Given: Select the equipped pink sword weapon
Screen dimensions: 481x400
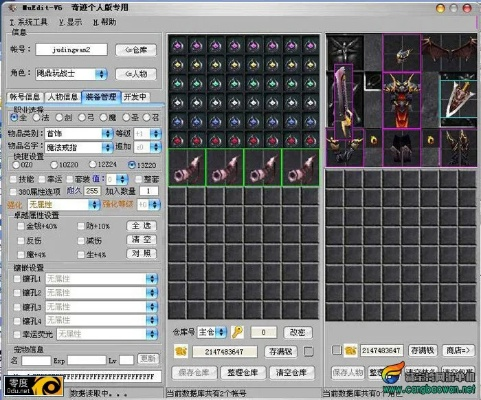Looking at the screenshot, I should [x=343, y=102].
